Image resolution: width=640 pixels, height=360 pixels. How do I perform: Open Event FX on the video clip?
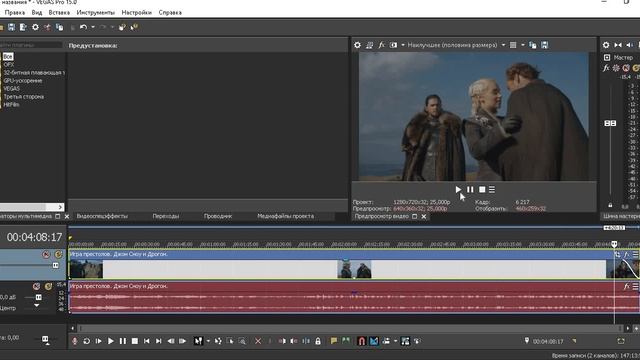[627, 255]
